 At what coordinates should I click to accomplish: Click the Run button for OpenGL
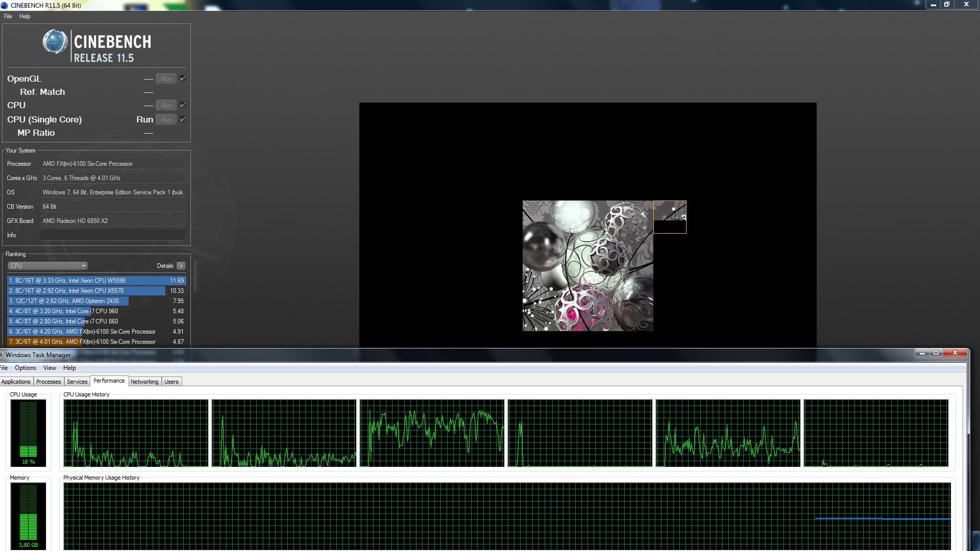pos(166,79)
